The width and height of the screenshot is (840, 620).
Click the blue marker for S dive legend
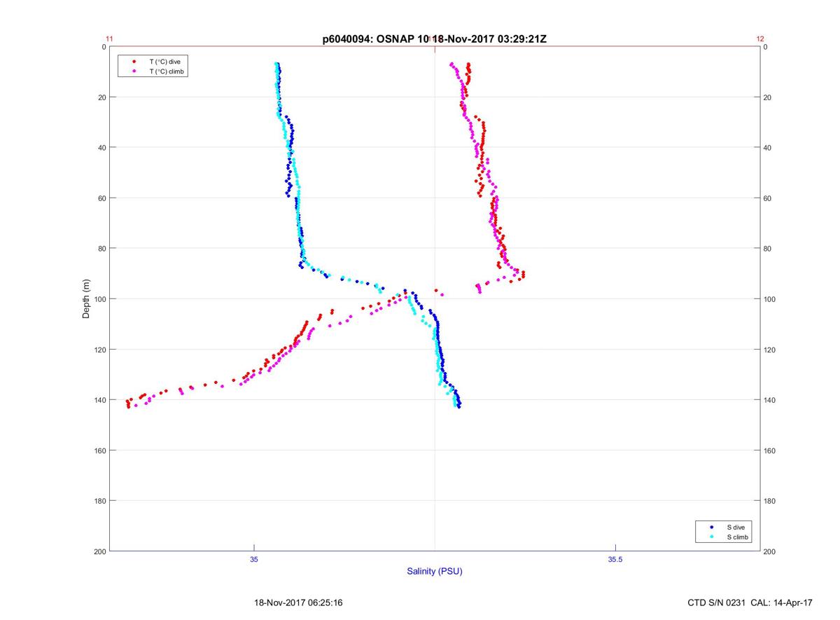[x=712, y=527]
